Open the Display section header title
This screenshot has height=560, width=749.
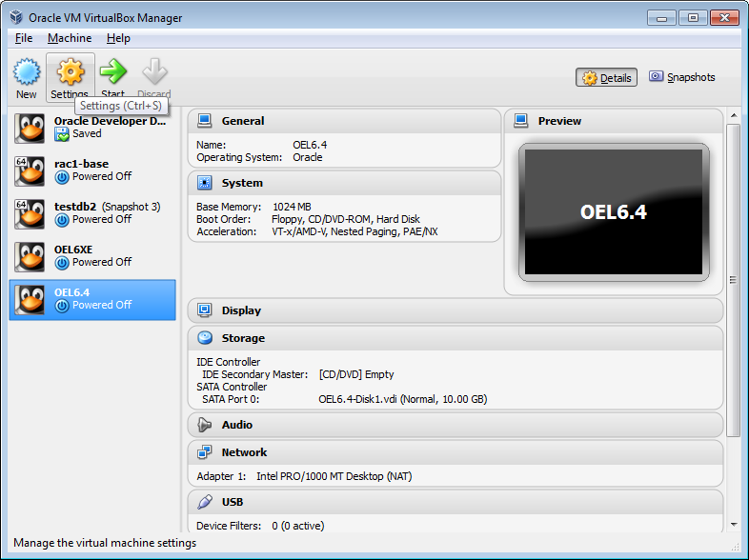[x=241, y=310]
